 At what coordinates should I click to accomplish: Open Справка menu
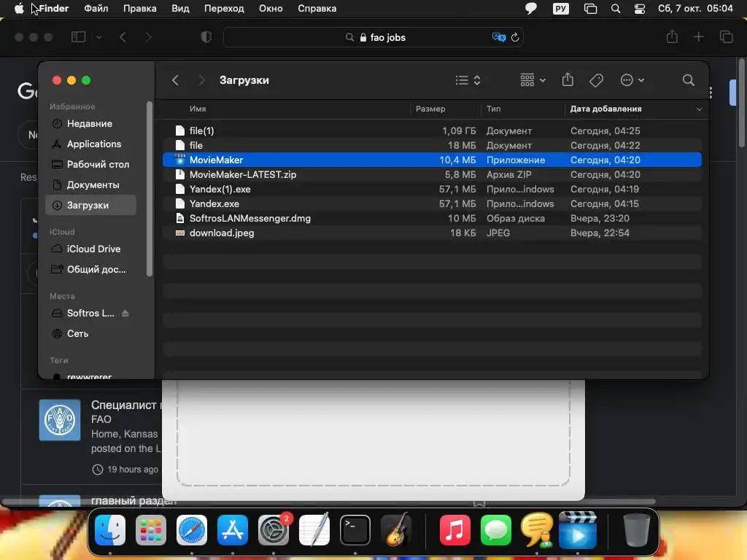[317, 9]
